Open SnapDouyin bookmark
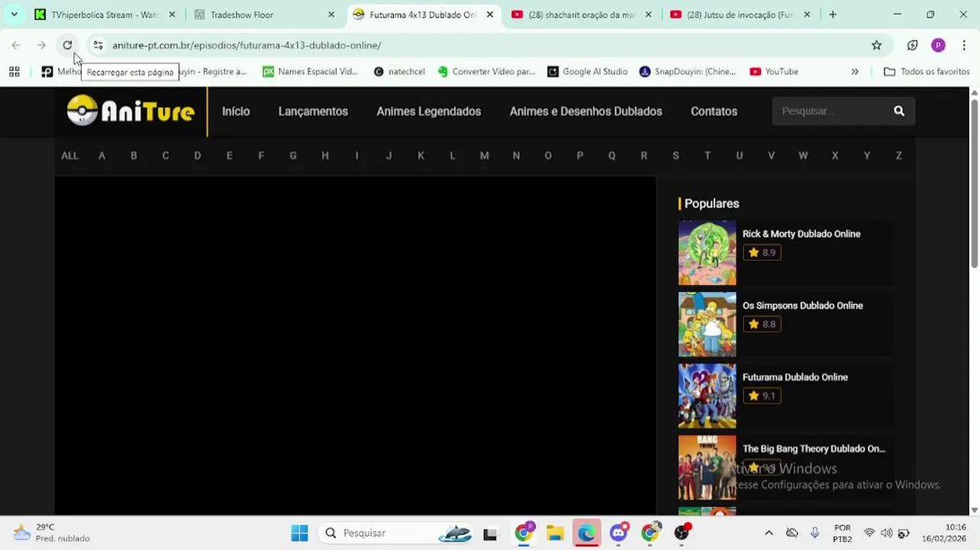The image size is (980, 550). tap(688, 72)
